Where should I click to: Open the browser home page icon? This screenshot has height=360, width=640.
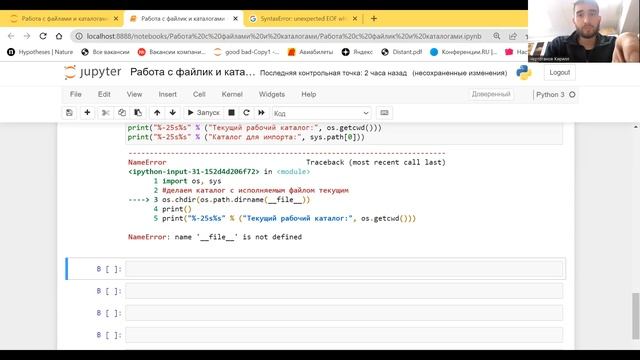[59, 36]
